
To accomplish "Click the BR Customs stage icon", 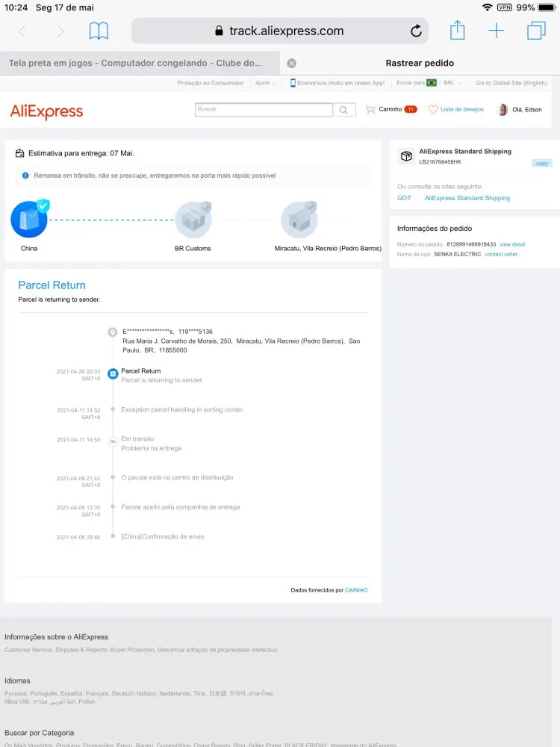I will click(193, 219).
